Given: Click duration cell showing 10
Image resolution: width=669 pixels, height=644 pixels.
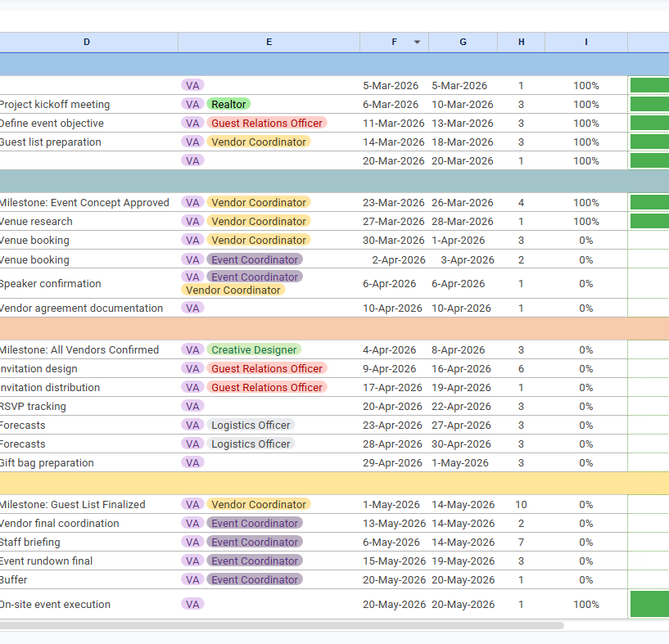Looking at the screenshot, I should coord(521,505).
